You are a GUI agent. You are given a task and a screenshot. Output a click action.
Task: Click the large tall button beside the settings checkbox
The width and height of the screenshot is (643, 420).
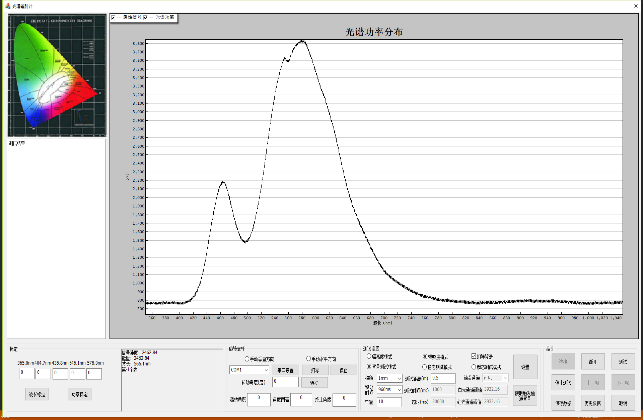coord(525,367)
